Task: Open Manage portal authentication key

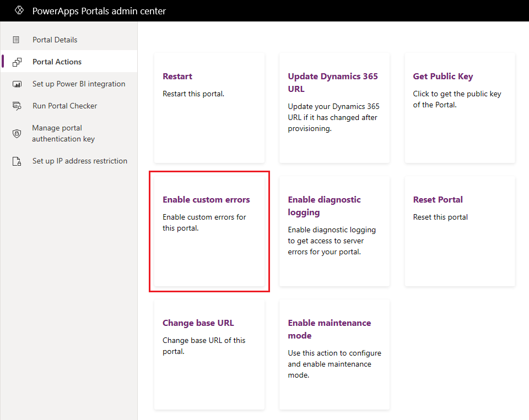Action: [x=69, y=133]
